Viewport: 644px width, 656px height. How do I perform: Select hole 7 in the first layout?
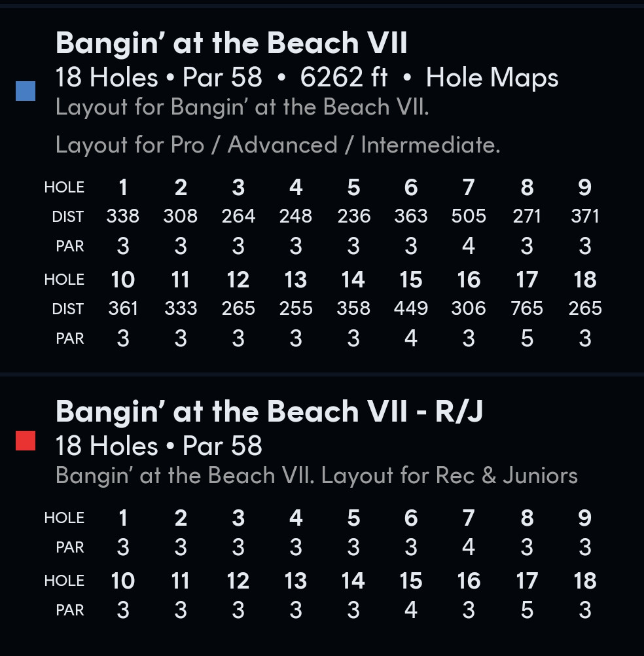pyautogui.click(x=469, y=187)
